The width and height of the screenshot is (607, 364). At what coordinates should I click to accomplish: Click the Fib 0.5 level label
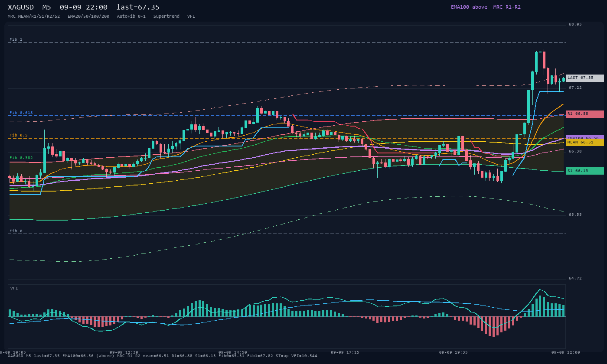(19, 135)
